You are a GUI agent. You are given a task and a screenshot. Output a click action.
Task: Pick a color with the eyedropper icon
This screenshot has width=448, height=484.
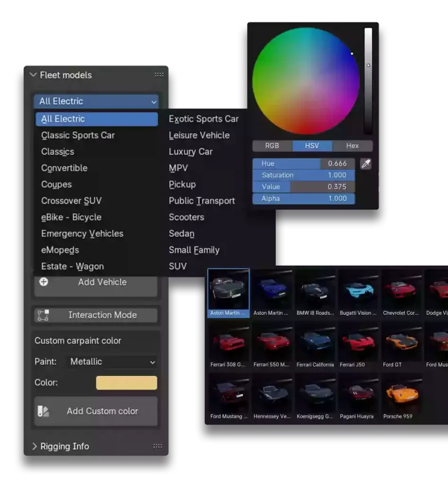tap(366, 164)
